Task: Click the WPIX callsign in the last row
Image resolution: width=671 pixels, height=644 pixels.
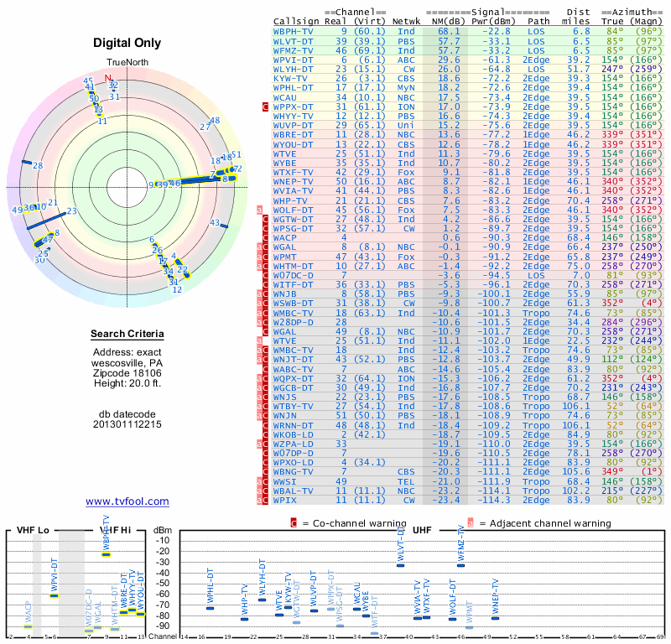Action: point(287,500)
